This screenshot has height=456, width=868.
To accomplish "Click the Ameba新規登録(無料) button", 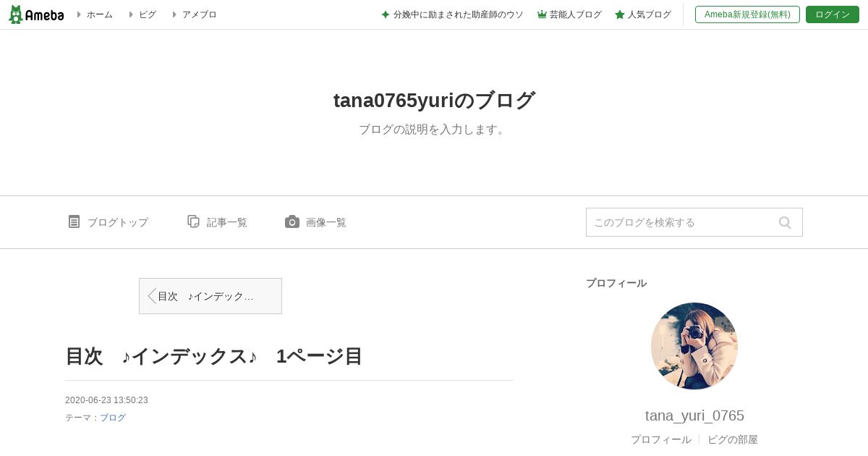I will point(747,14).
